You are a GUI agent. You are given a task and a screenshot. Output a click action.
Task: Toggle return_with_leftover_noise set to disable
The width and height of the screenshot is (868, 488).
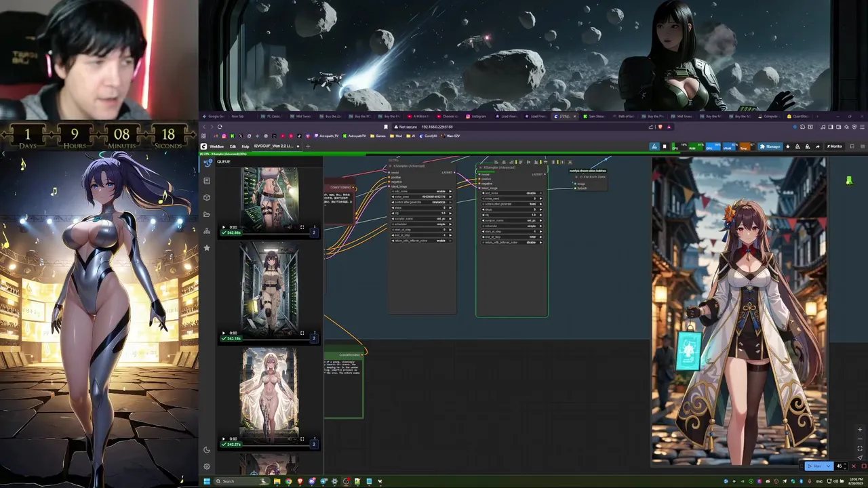[x=512, y=243]
